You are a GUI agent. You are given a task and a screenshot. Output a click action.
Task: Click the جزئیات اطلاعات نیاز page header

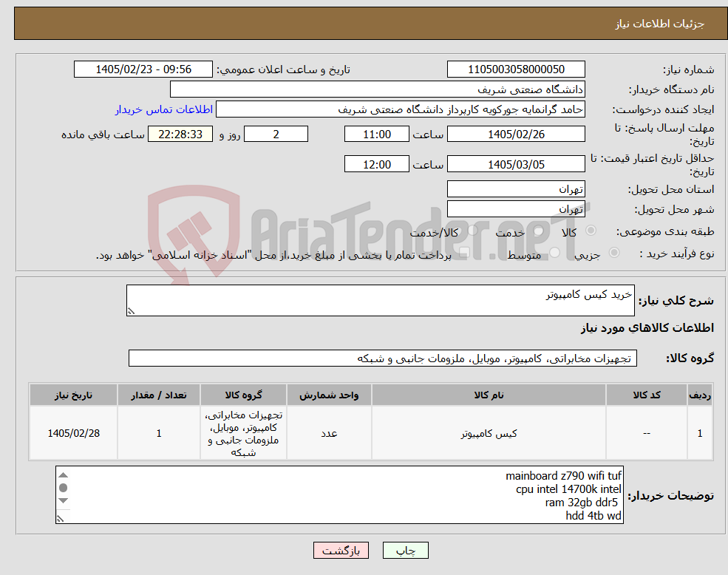point(659,24)
